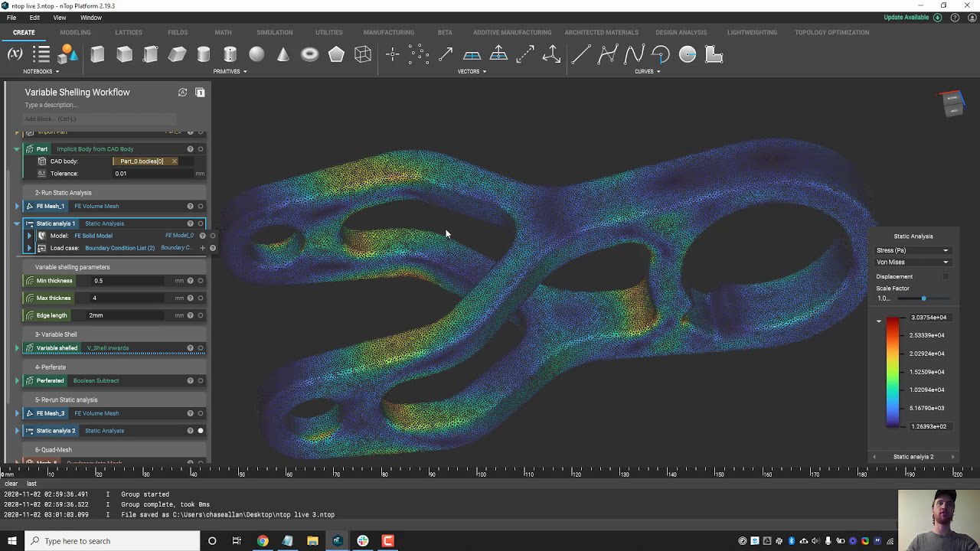Viewport: 980px width, 551px height.
Task: Add a Cylinder primitive
Action: [204, 54]
